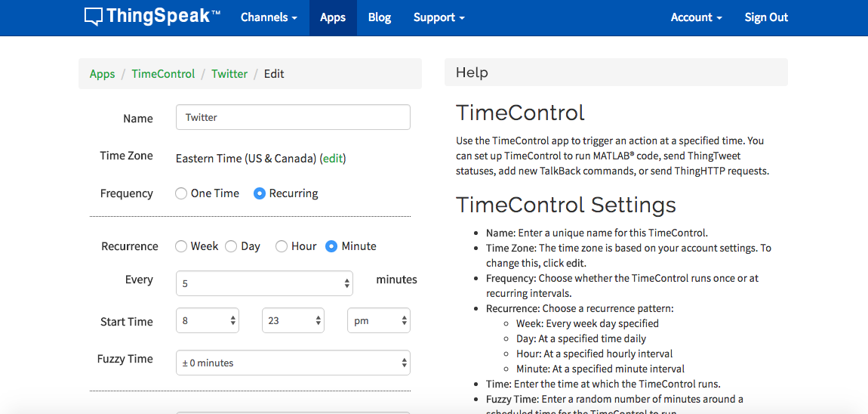Go to the Apps menu item
The image size is (868, 414).
[333, 17]
